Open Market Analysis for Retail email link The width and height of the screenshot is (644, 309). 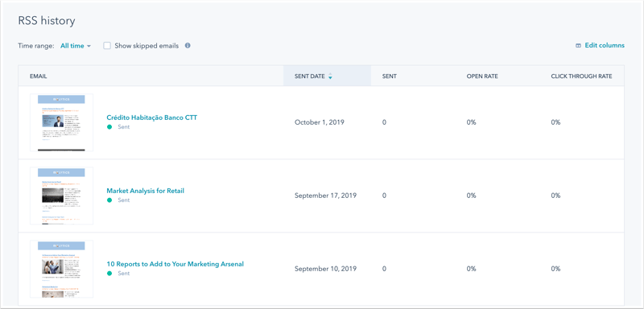click(146, 191)
